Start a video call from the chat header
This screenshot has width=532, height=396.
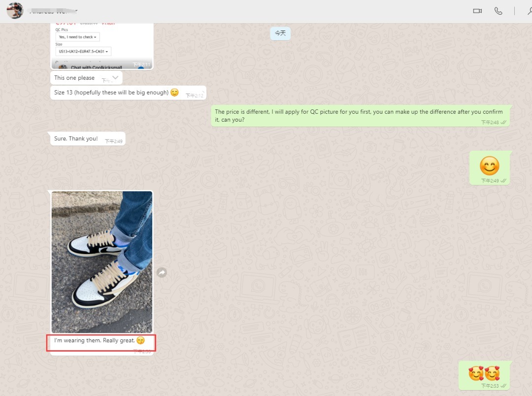point(477,11)
